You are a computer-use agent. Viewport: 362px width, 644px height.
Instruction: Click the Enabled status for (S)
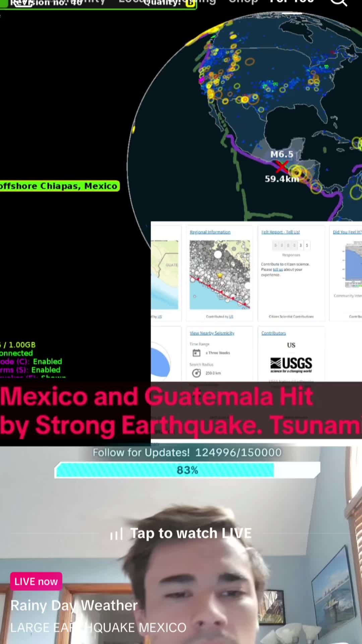point(46,370)
